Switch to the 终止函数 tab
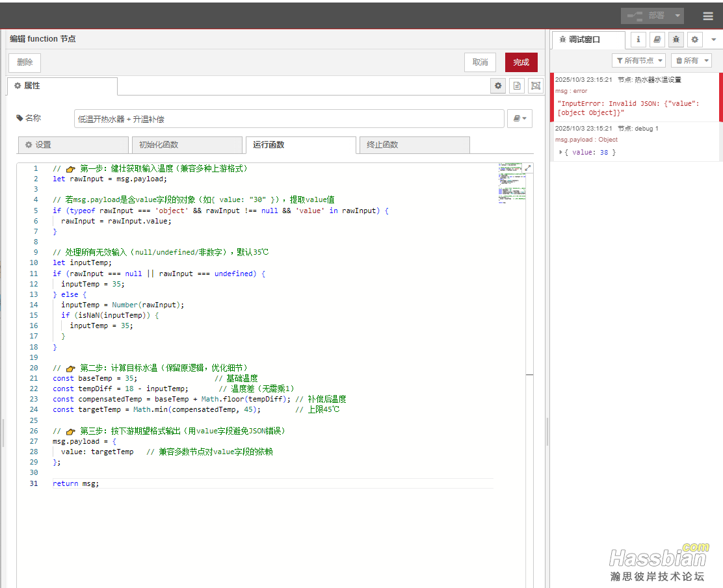 click(x=414, y=145)
